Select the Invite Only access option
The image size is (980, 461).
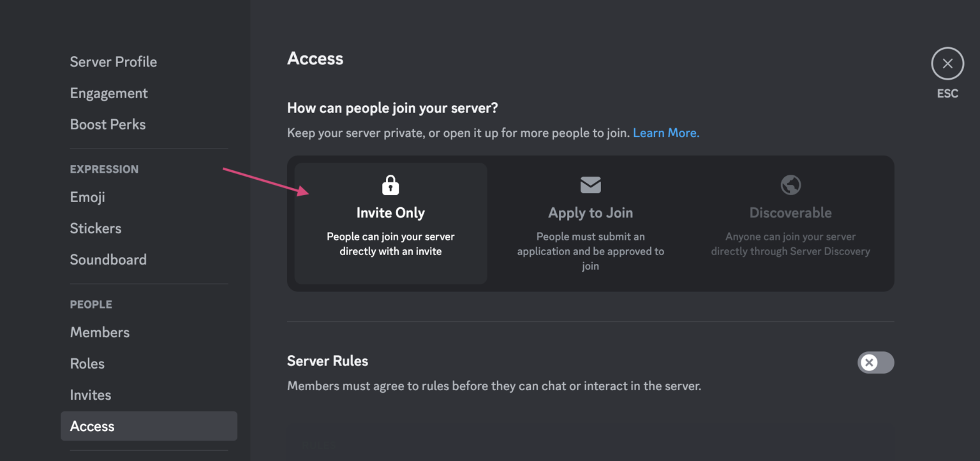390,223
